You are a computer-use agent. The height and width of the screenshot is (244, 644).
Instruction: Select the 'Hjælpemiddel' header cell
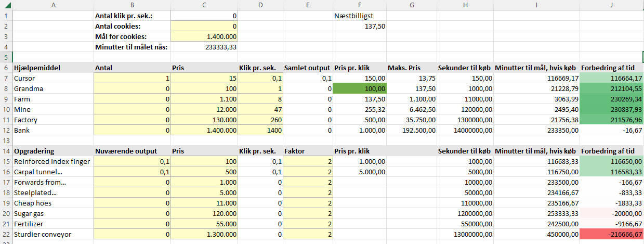(53, 68)
